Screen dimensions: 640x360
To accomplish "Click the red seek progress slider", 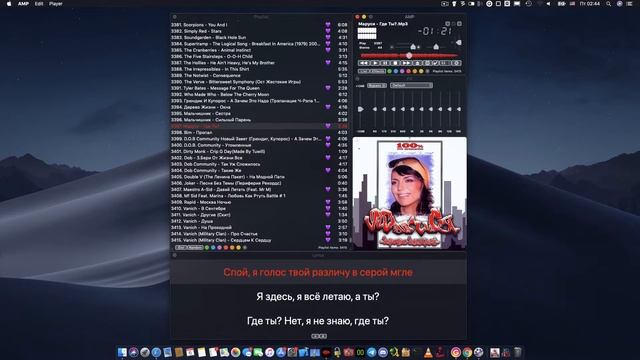I will (x=409, y=56).
